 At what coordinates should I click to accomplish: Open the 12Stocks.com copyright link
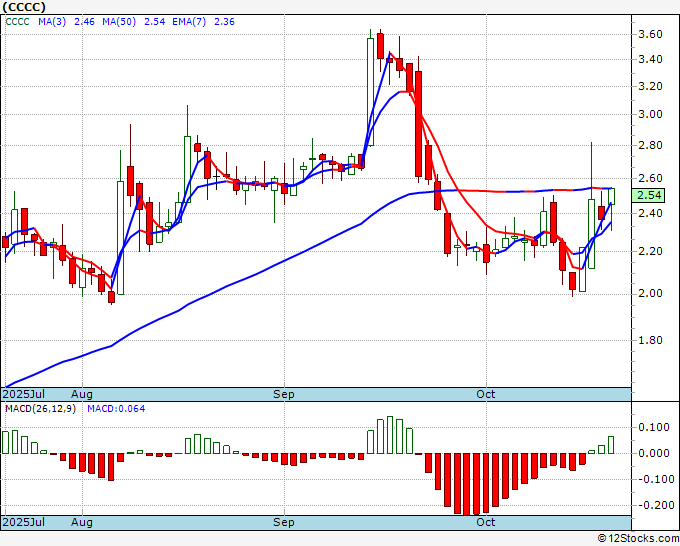(638, 539)
